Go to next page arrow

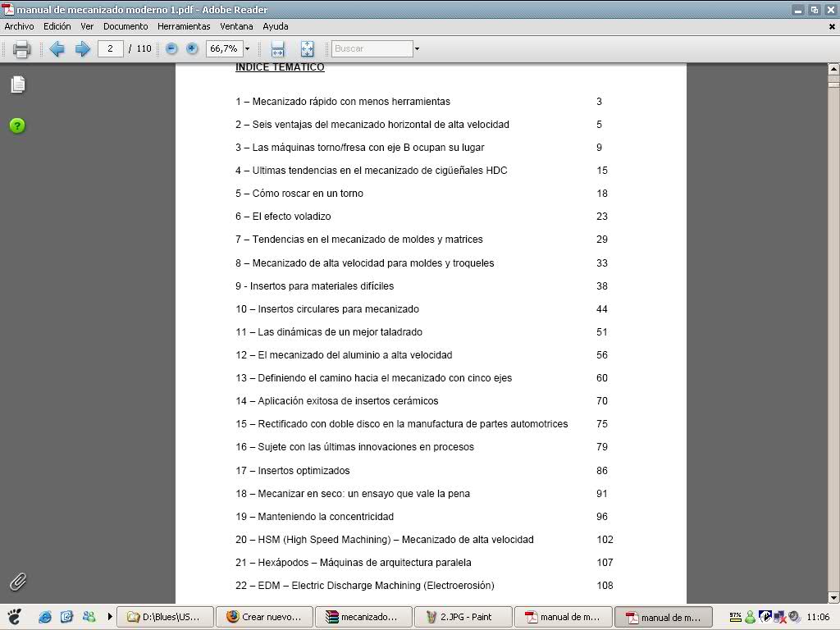click(83, 48)
